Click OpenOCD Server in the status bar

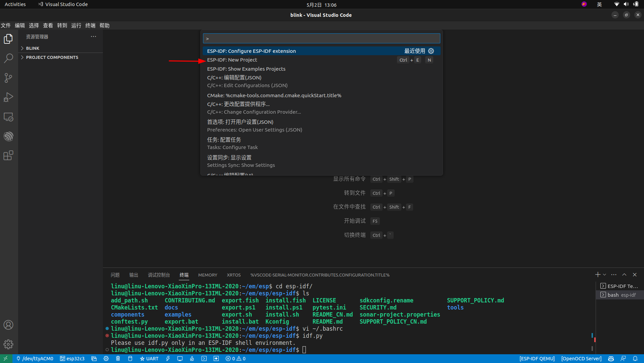581,359
